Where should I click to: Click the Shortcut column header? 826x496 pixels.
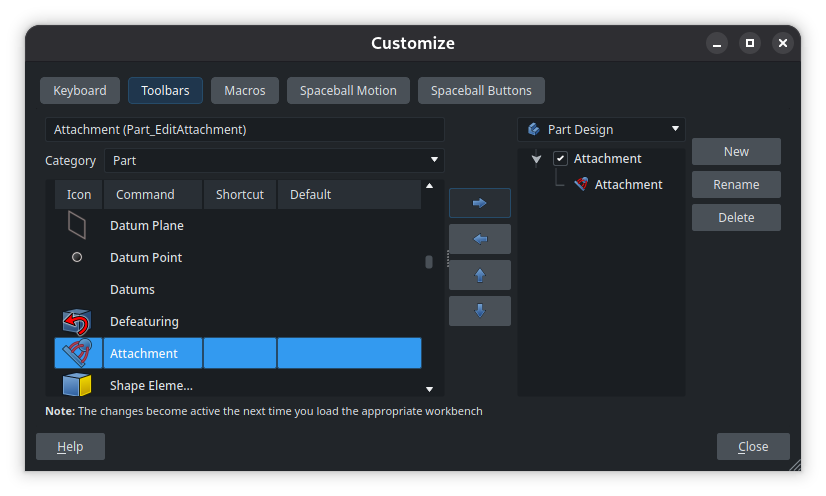pos(240,195)
